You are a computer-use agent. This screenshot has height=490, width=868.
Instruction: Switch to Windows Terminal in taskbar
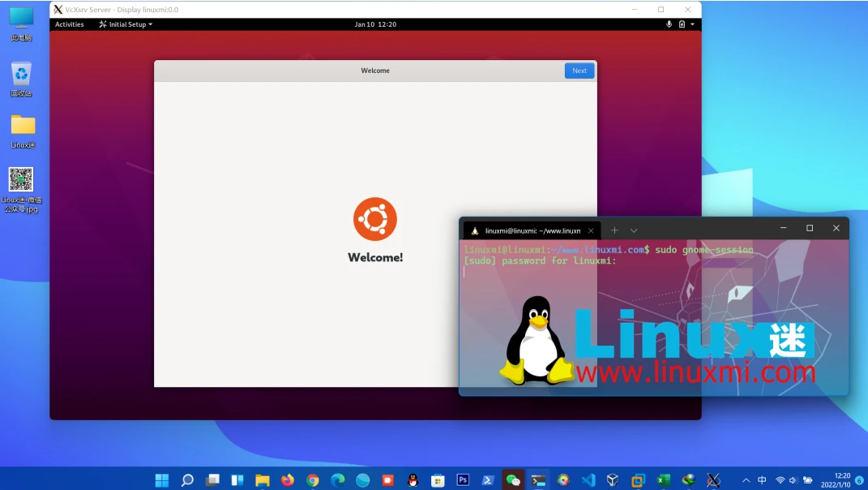pos(538,480)
